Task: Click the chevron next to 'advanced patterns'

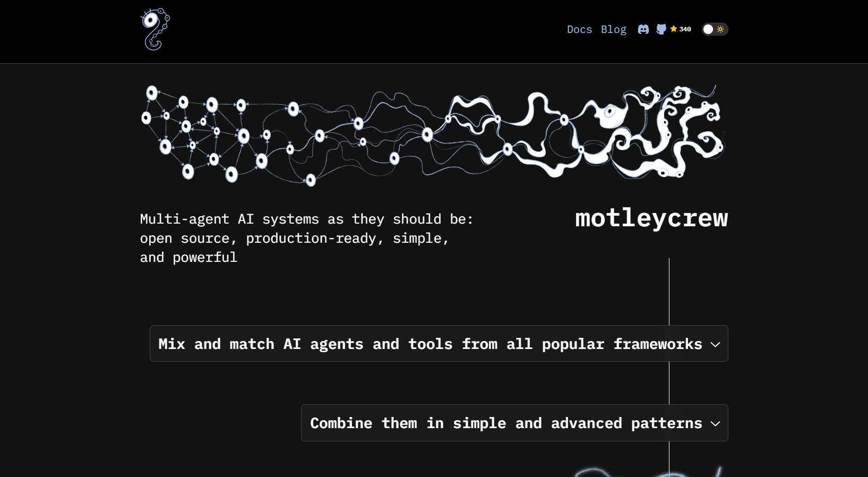Action: [x=715, y=423]
